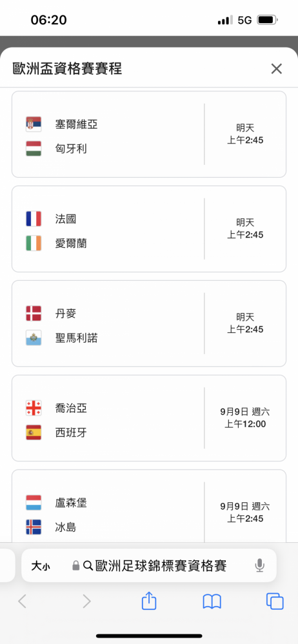Tap the address bar 歐洲足球錦標賽資格賽

[149, 565]
